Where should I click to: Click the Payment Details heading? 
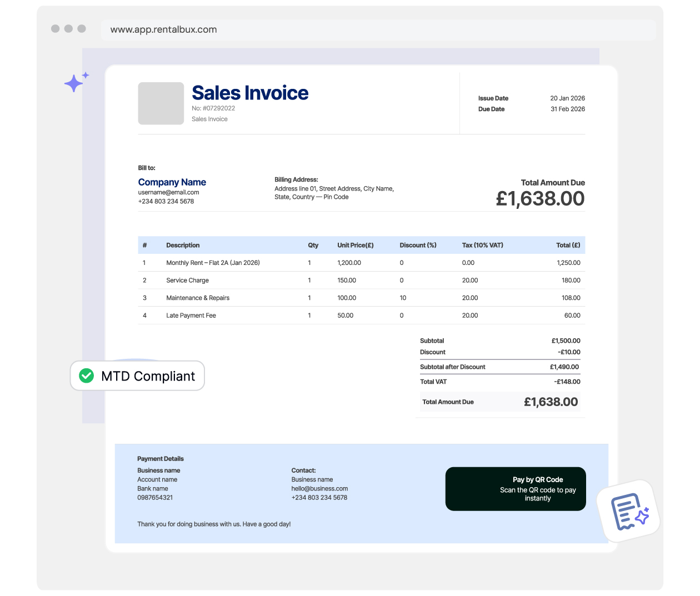coord(161,459)
